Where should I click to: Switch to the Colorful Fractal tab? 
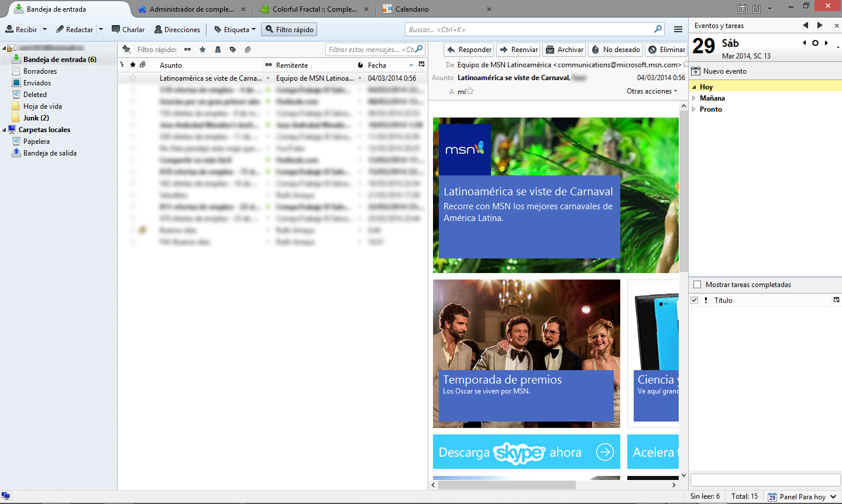[315, 9]
